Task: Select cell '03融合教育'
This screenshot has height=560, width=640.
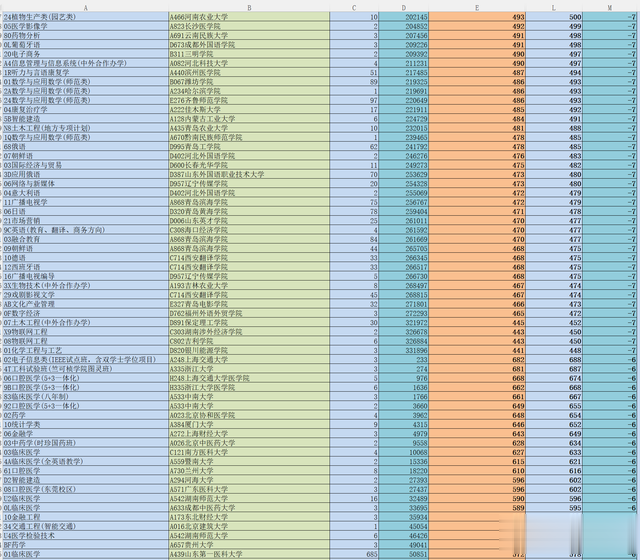Action: point(85,239)
